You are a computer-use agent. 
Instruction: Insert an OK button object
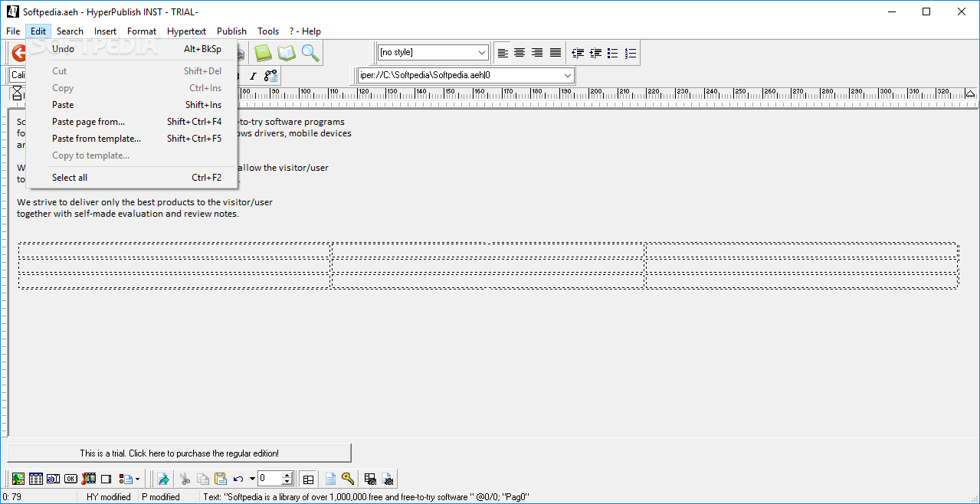click(x=71, y=479)
